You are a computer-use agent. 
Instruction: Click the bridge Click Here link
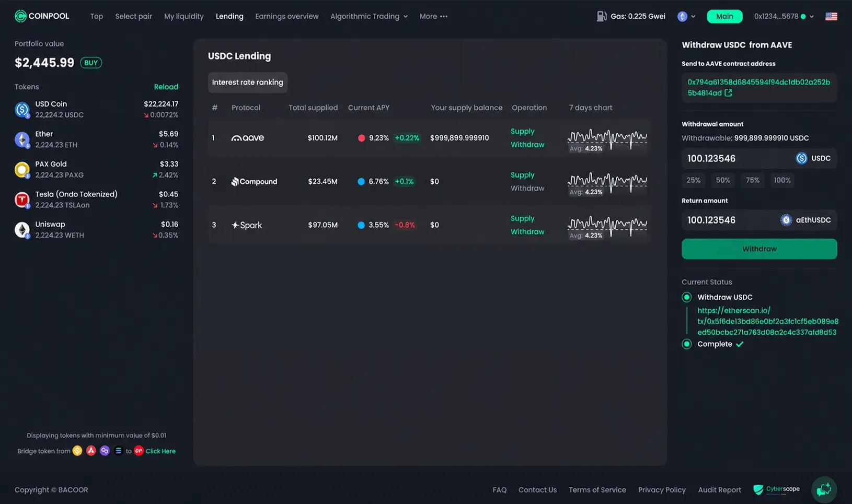click(x=160, y=451)
